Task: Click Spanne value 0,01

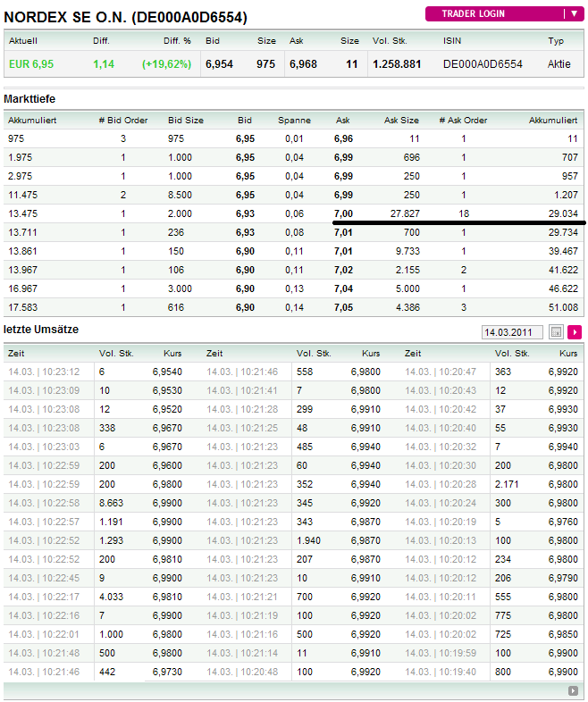Action: pos(294,138)
